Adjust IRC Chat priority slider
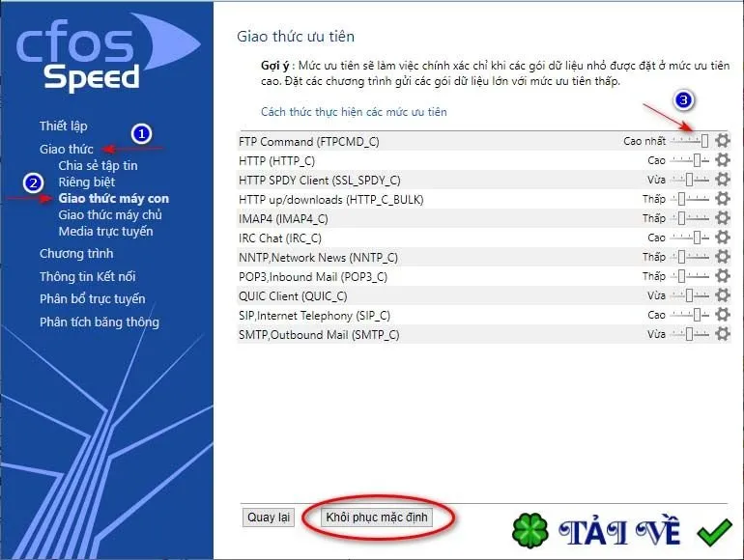The width and height of the screenshot is (744, 560). [x=691, y=238]
